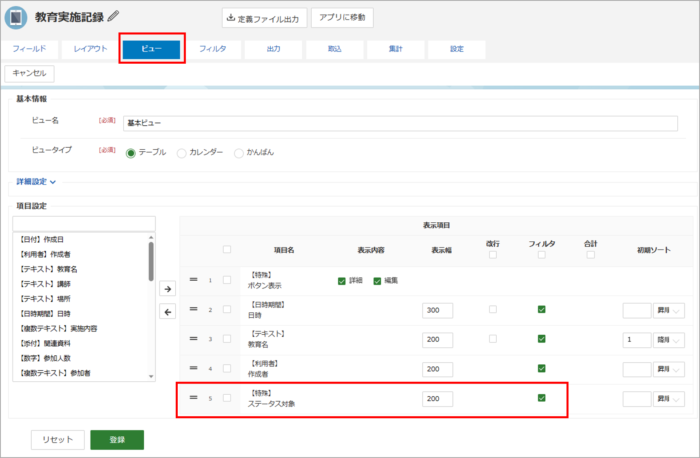
Task: Select 【添付】関連資料 in field list
Action: click(x=45, y=343)
